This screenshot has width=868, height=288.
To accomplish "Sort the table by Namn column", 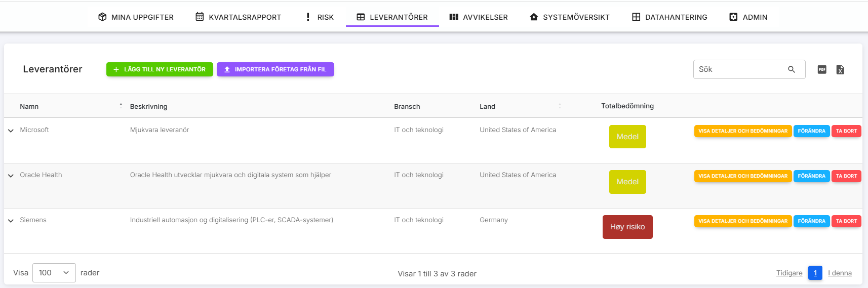I will [x=29, y=106].
